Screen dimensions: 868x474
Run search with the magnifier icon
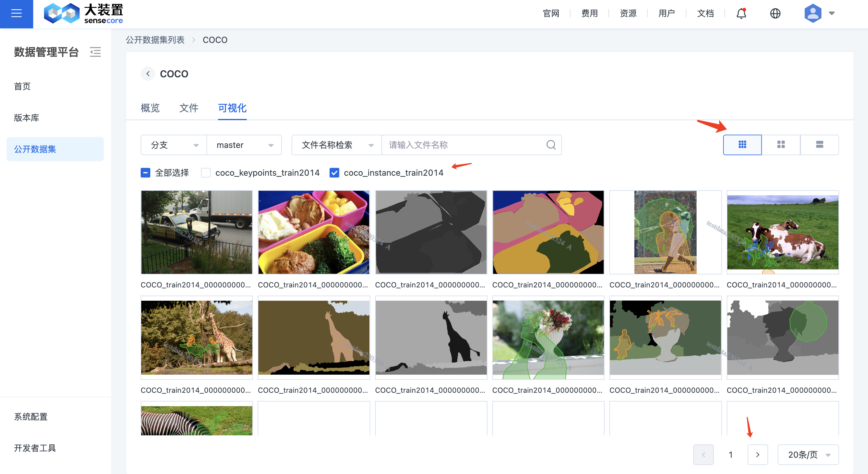tap(551, 145)
